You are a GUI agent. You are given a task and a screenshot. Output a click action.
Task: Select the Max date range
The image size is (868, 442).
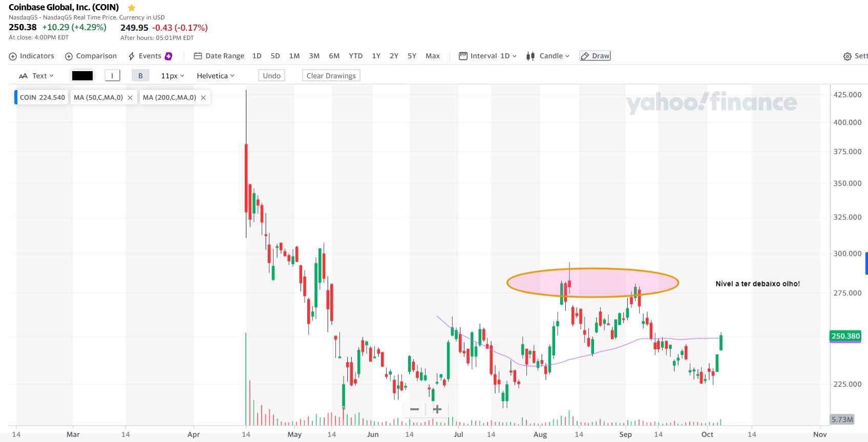click(433, 56)
